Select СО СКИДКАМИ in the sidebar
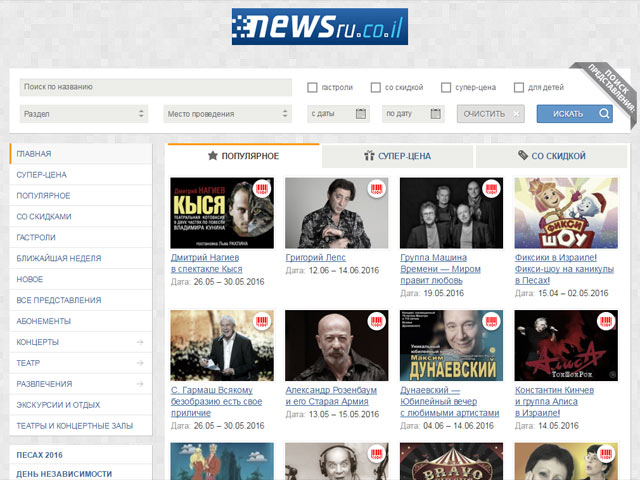Screen dimensions: 640x480 tap(81, 216)
